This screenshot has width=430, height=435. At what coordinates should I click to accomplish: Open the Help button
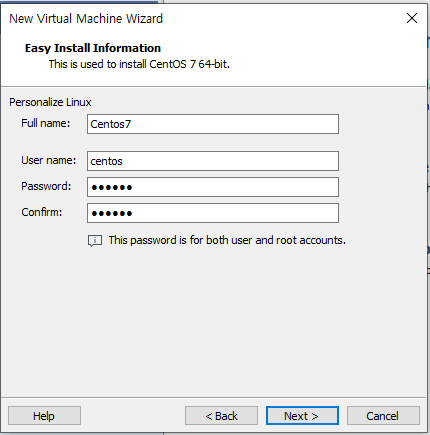pos(44,416)
